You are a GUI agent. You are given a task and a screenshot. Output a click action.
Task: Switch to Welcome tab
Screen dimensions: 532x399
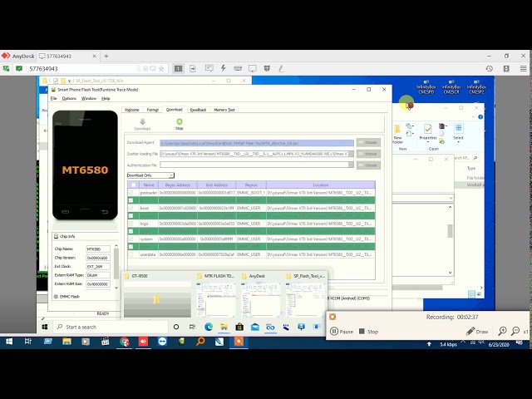click(x=131, y=110)
